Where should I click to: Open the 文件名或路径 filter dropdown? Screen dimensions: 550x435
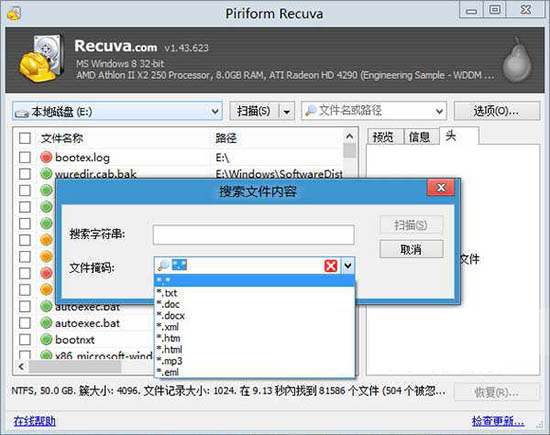tap(439, 111)
